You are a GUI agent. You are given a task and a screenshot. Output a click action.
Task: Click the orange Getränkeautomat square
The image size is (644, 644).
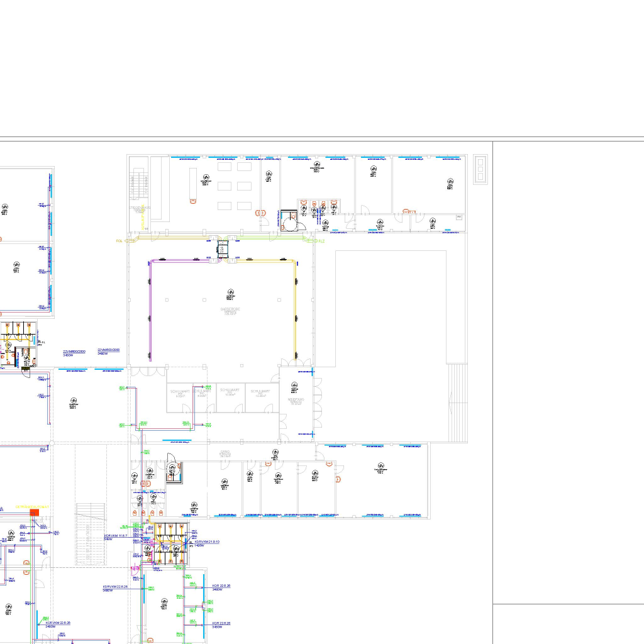(x=35, y=513)
